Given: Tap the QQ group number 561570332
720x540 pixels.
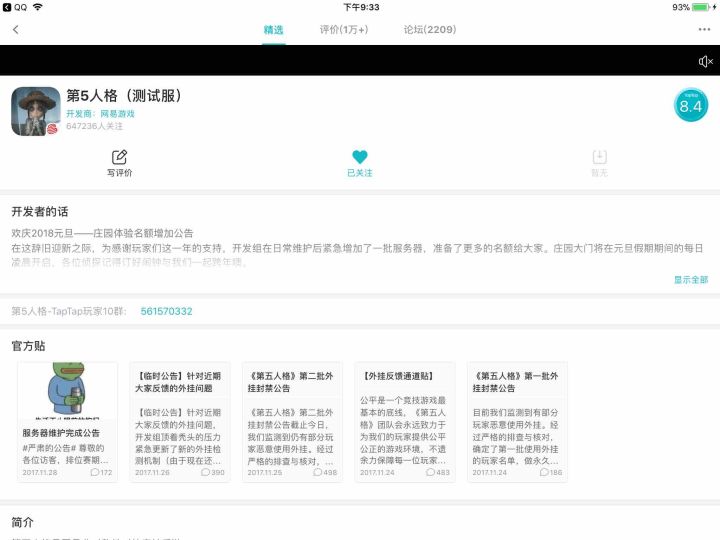Looking at the screenshot, I should pyautogui.click(x=166, y=311).
